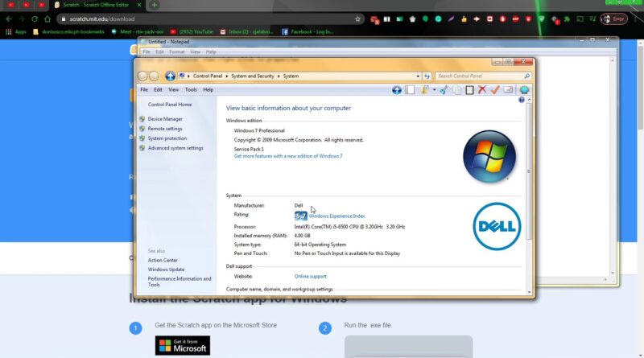This screenshot has width=644, height=358.
Task: Click the Email toolbar icon
Action: click(x=508, y=90)
